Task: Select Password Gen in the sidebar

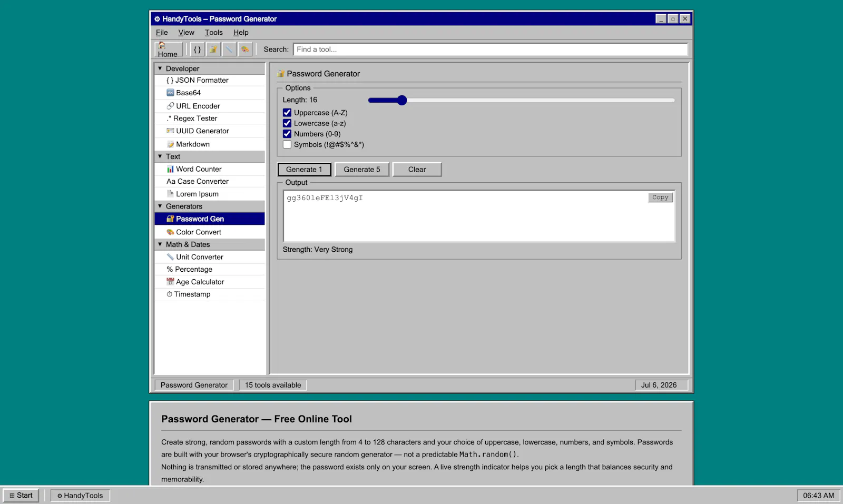Action: 210,219
